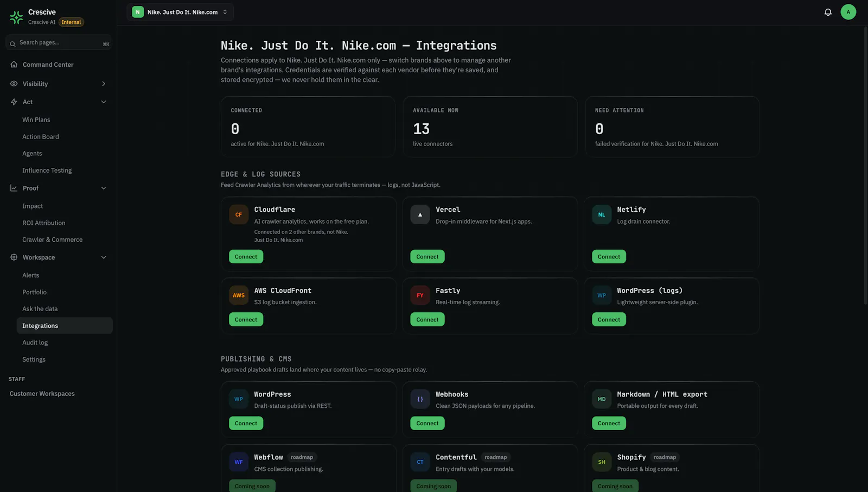Open the brand switcher dropdown
The image size is (868, 492).
pos(180,12)
